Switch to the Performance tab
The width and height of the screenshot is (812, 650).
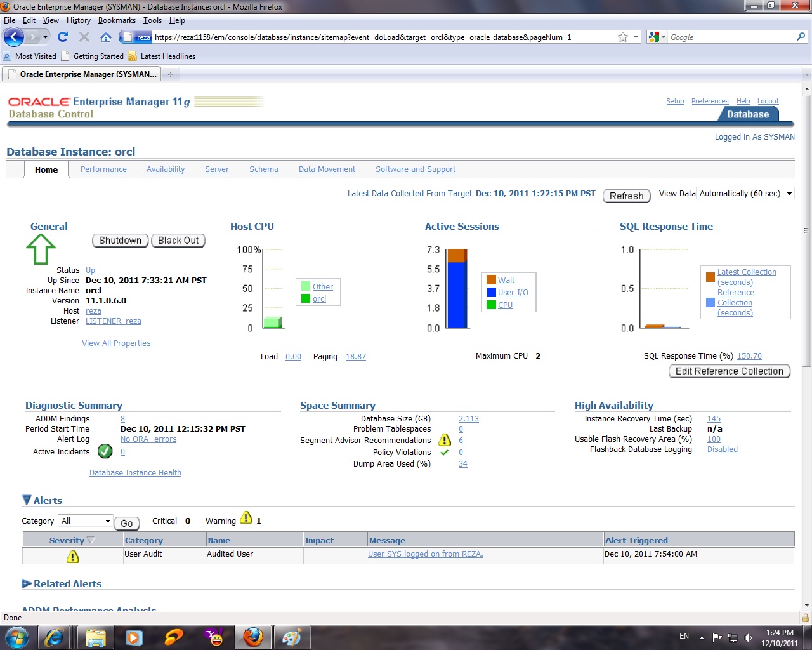coord(103,169)
